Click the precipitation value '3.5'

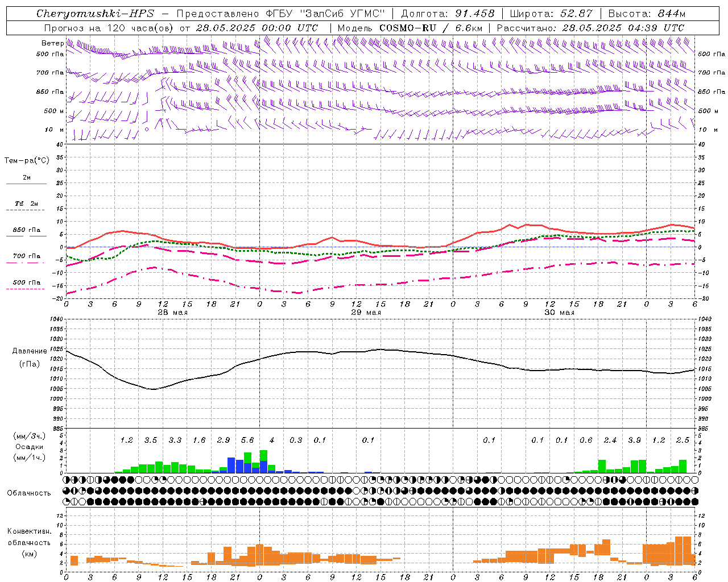pyautogui.click(x=151, y=440)
